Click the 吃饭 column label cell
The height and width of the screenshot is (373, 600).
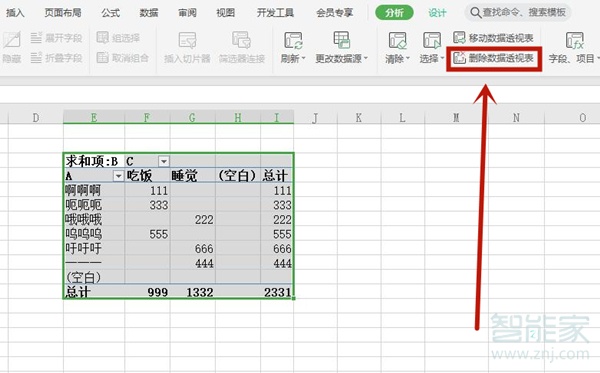tap(147, 176)
